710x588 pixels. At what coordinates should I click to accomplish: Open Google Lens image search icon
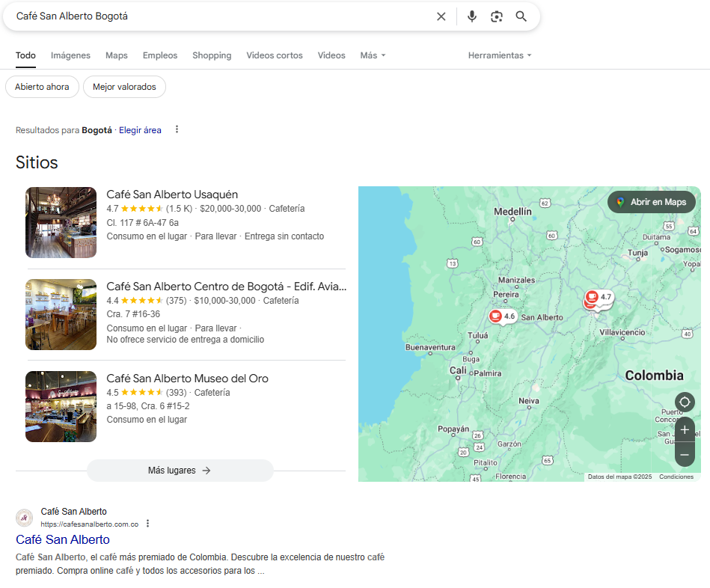pos(497,16)
